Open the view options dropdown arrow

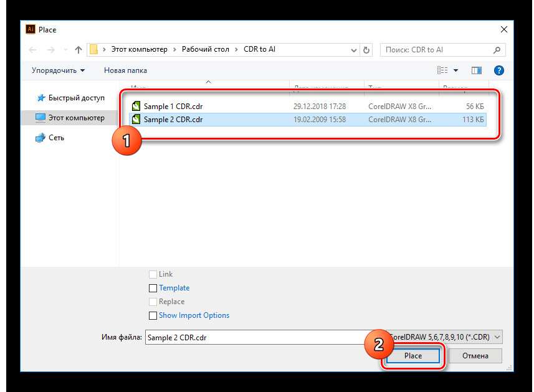455,70
